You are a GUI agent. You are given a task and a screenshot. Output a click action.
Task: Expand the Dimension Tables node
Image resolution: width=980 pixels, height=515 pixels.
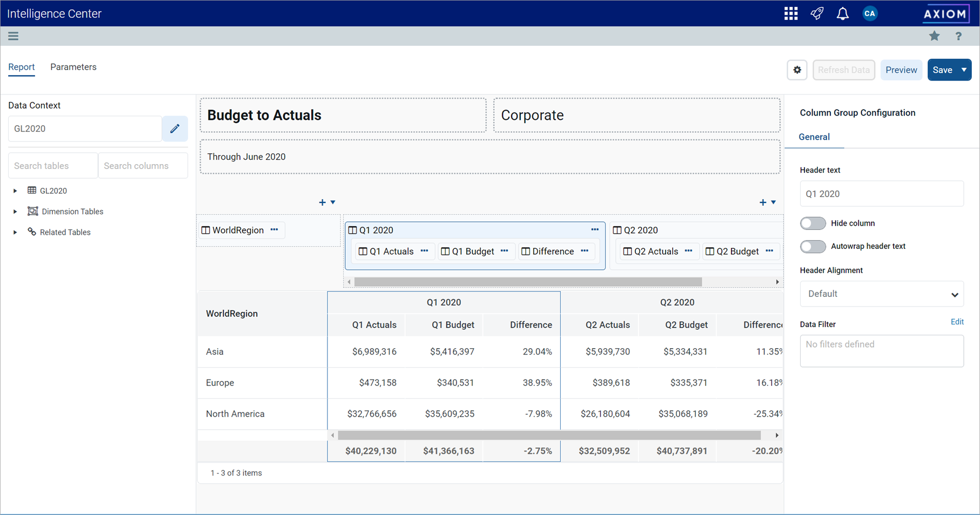click(x=15, y=212)
